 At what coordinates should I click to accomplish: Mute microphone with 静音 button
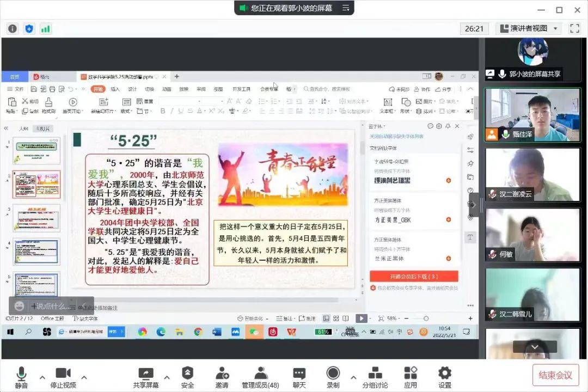22,374
